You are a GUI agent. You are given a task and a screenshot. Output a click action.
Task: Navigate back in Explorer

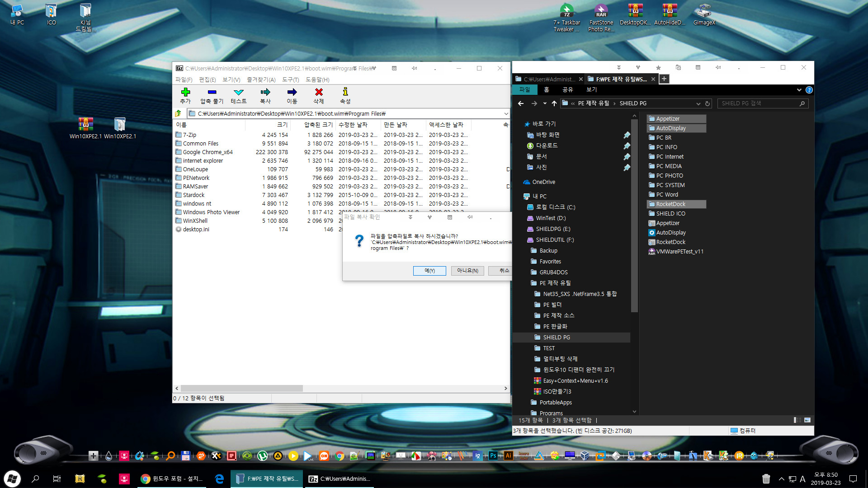[521, 103]
